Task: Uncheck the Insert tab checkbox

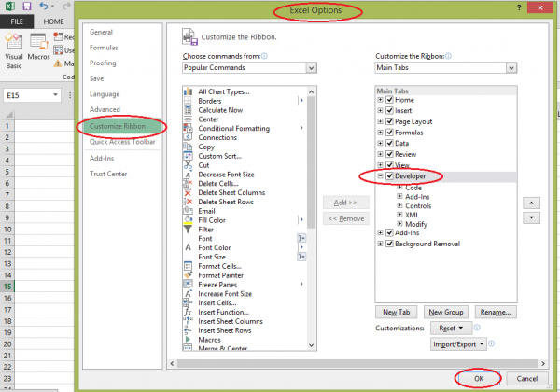Action: [x=389, y=111]
